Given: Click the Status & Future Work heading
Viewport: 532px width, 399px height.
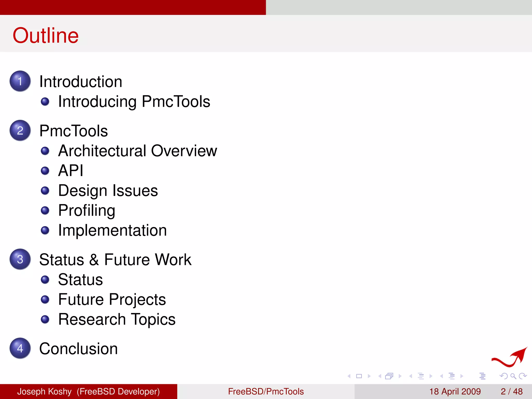Looking at the screenshot, I should tap(115, 260).
